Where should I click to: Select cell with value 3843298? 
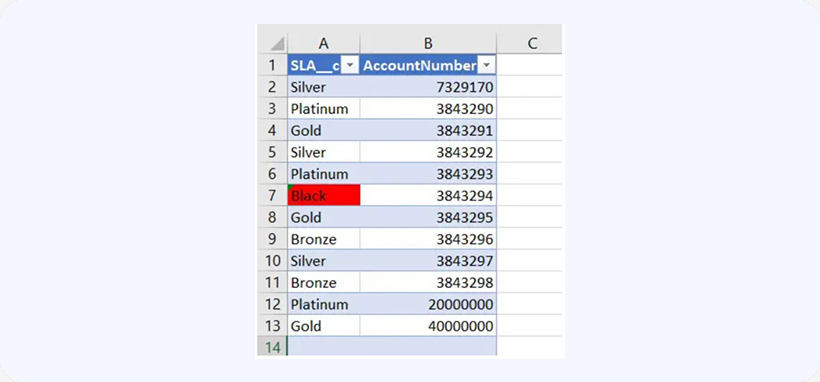(x=428, y=282)
